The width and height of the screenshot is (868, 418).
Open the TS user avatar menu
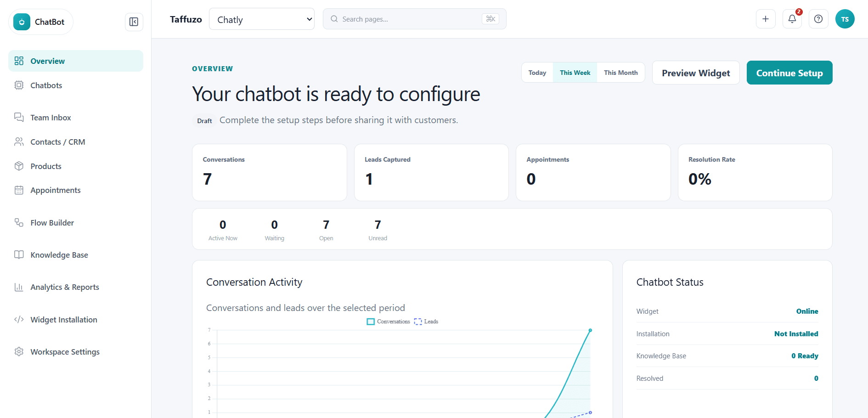(x=845, y=19)
